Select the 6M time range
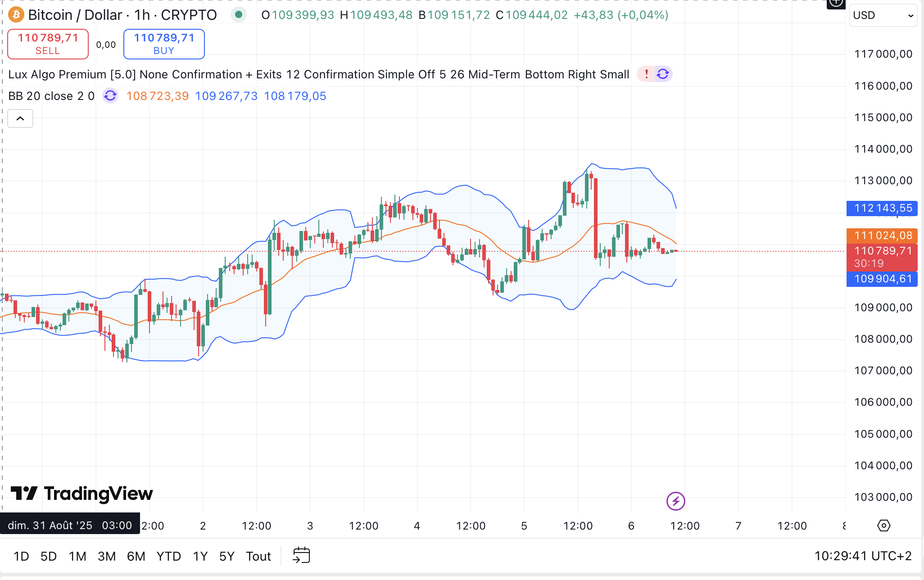Viewport: 924px width, 580px height. (136, 556)
